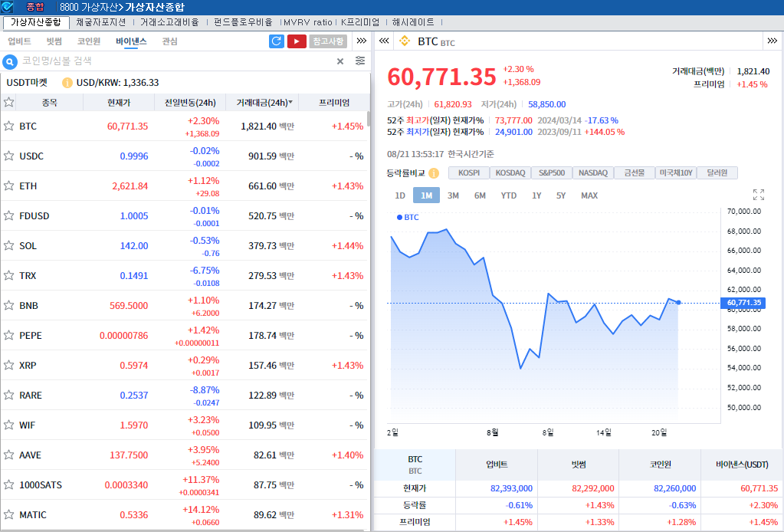Click the <<< chevrons beside the BTC title
784x532 pixels.
coord(385,41)
